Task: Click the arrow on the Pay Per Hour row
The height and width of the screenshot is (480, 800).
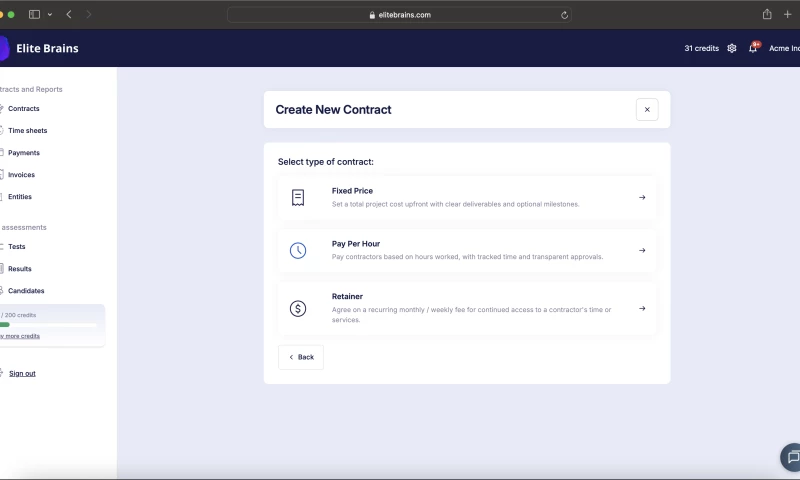Action: coord(642,250)
